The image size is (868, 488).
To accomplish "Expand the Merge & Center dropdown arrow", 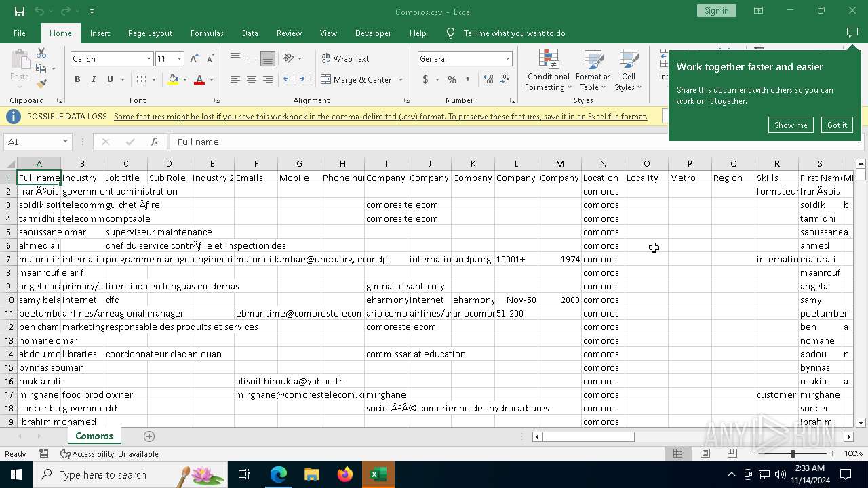I will click(399, 79).
